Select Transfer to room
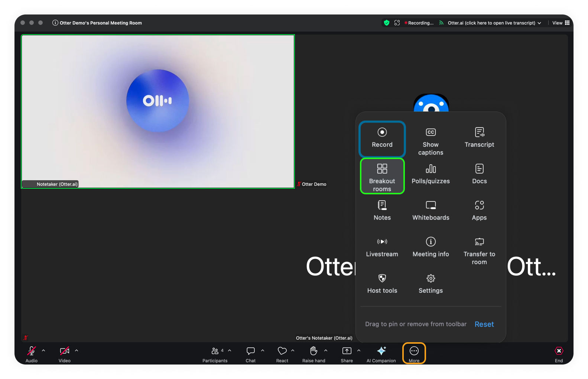The height and width of the screenshot is (379, 588). tap(479, 251)
